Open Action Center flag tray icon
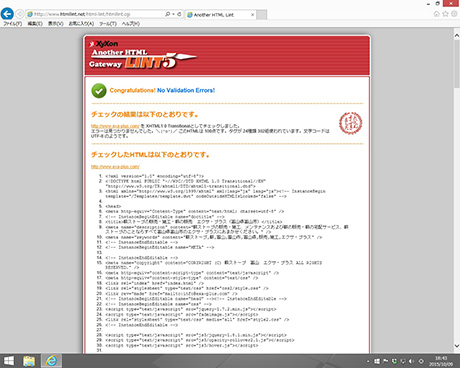This screenshot has height=368, width=460. tap(386, 361)
